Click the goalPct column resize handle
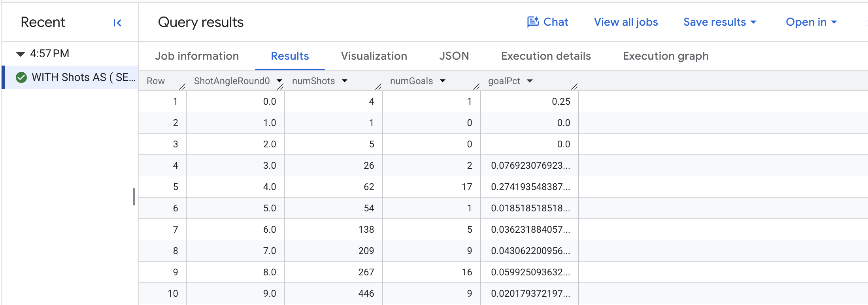Viewport: 868px width, 305px height. (x=574, y=86)
